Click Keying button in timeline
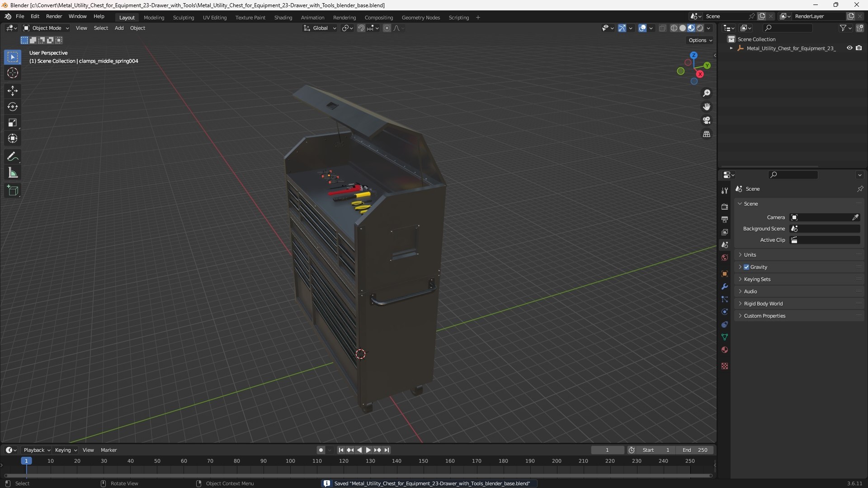 point(66,450)
